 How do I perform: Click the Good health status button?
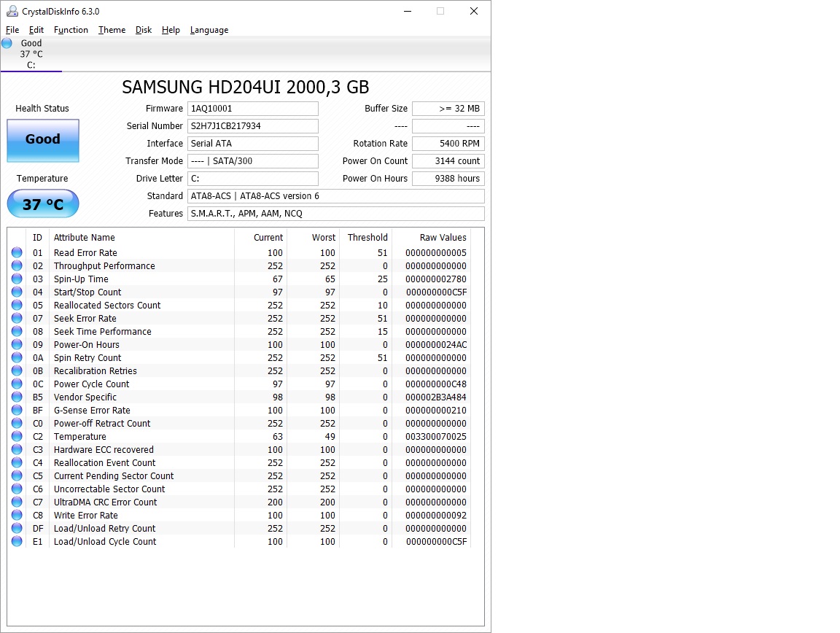point(43,141)
